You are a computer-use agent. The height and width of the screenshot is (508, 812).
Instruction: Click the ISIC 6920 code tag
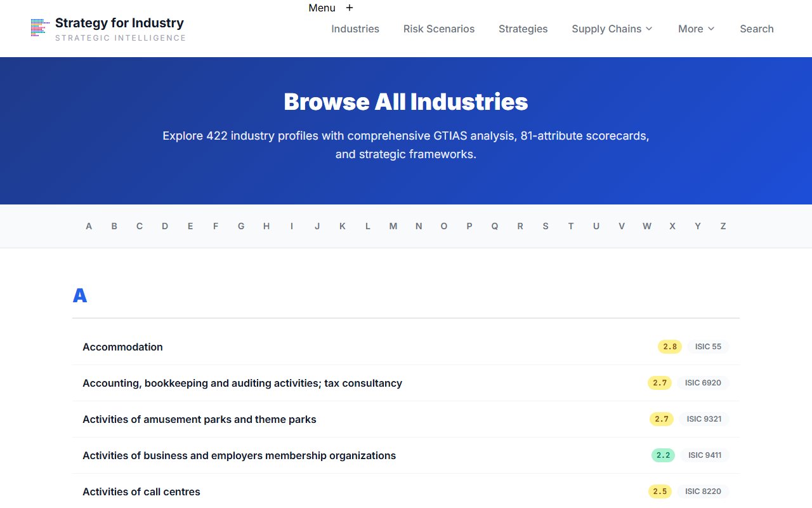pos(703,383)
